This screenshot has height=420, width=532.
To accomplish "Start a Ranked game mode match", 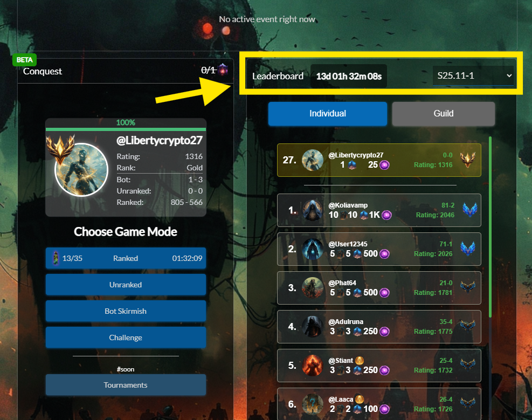I will pos(126,258).
